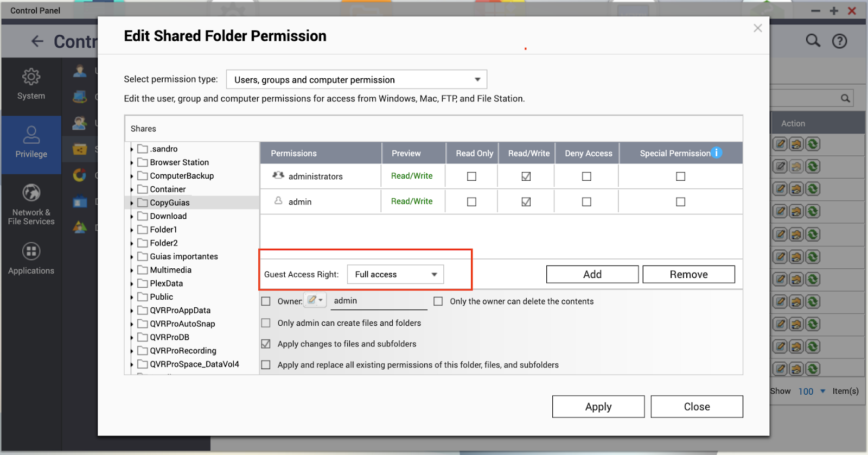The width and height of the screenshot is (868, 455).
Task: Enable Only admin can create files and folders
Action: (266, 323)
